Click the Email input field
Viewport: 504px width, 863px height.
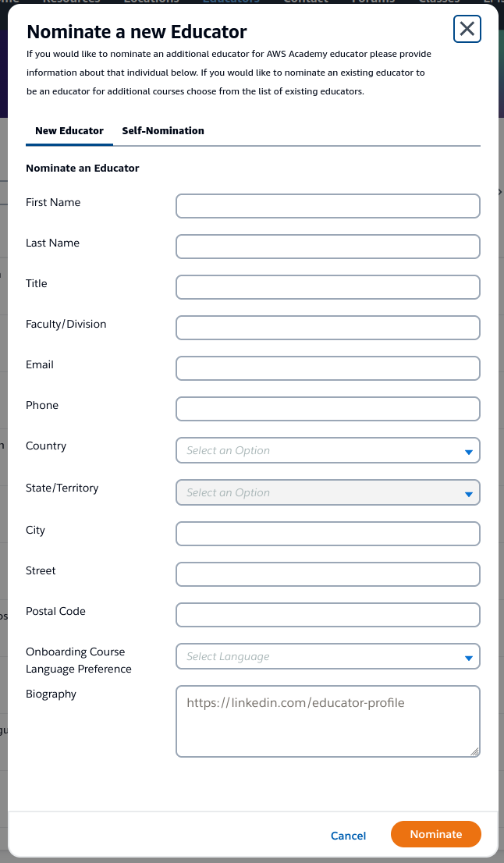pyautogui.click(x=328, y=368)
